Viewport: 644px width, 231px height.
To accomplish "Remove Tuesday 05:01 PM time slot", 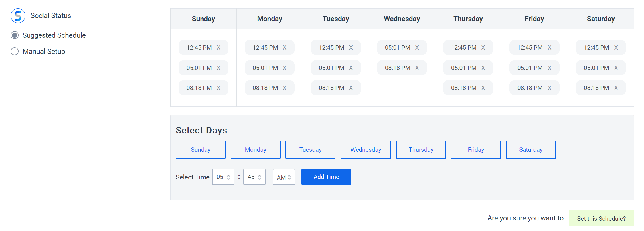I will pos(351,68).
